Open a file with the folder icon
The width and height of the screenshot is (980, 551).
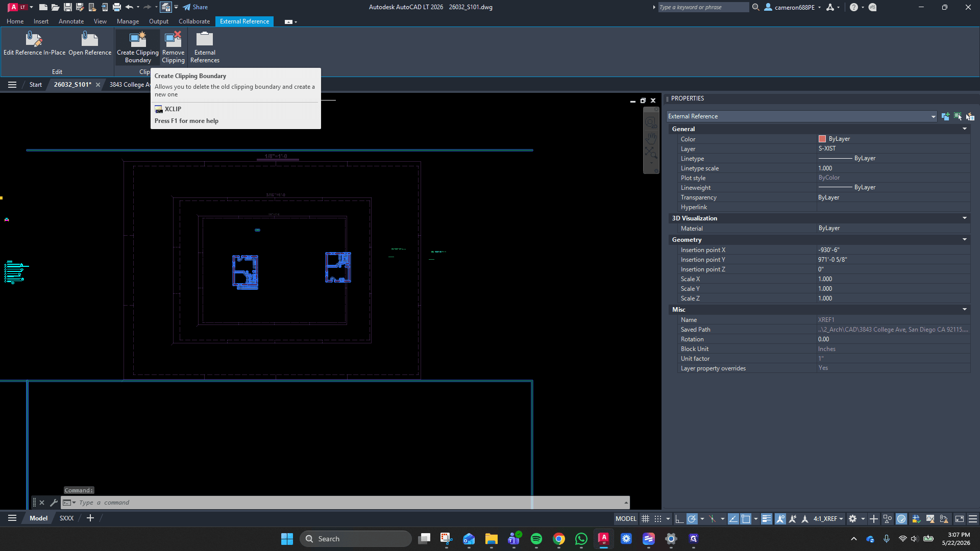click(55, 7)
